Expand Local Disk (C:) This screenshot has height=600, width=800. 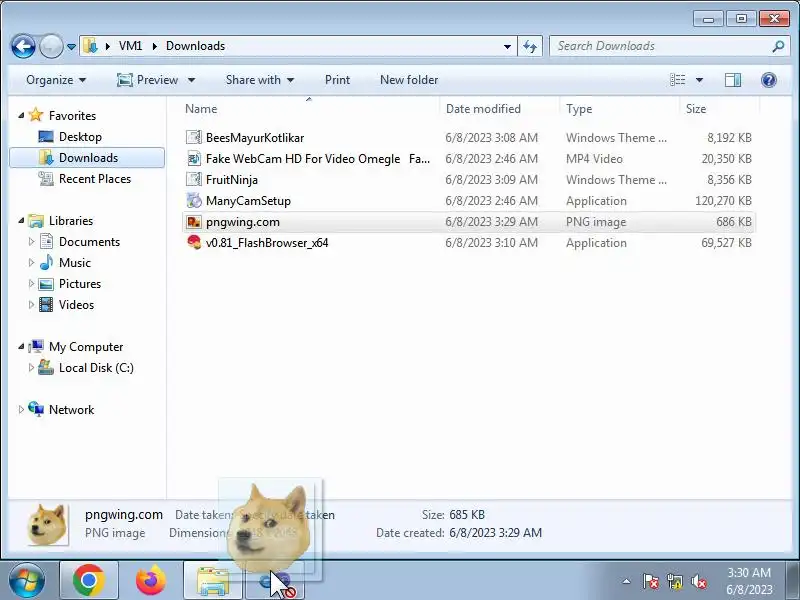31,367
